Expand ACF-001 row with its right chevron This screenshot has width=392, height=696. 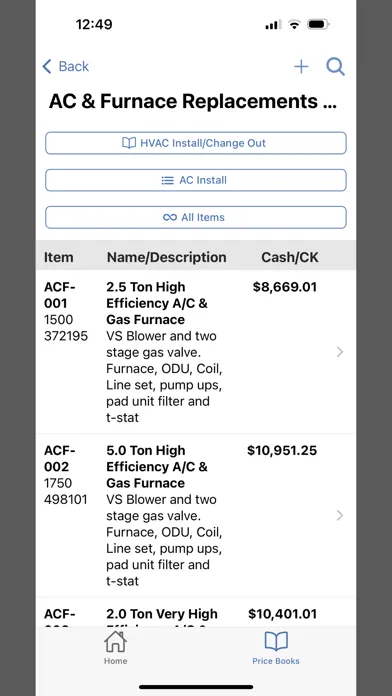click(x=340, y=352)
